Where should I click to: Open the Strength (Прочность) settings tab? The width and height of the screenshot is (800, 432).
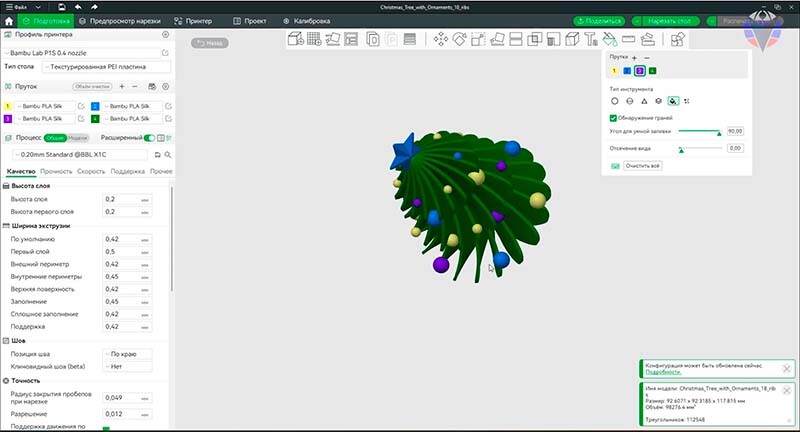(56, 171)
